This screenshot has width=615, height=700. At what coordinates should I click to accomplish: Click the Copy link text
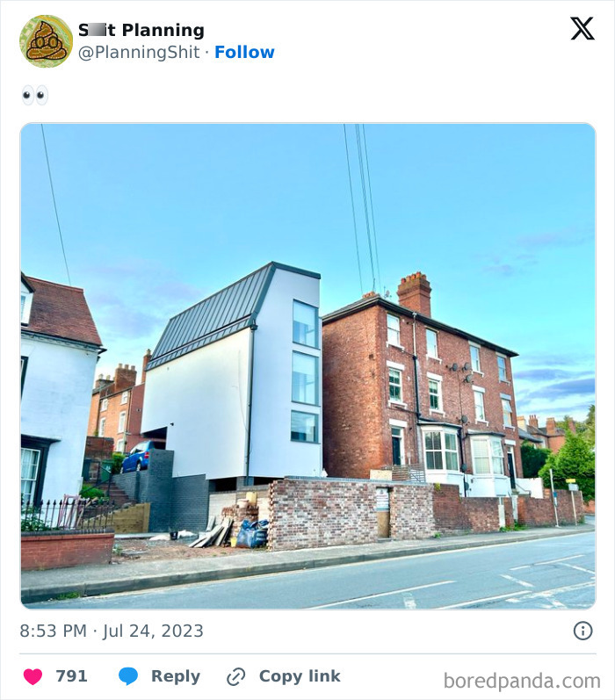(x=300, y=676)
